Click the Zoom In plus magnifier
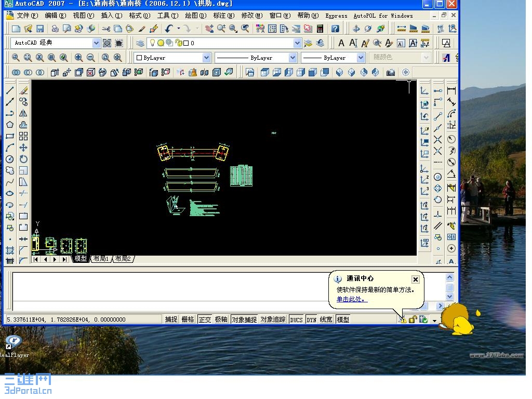This screenshot has height=399, width=532. tap(78, 57)
